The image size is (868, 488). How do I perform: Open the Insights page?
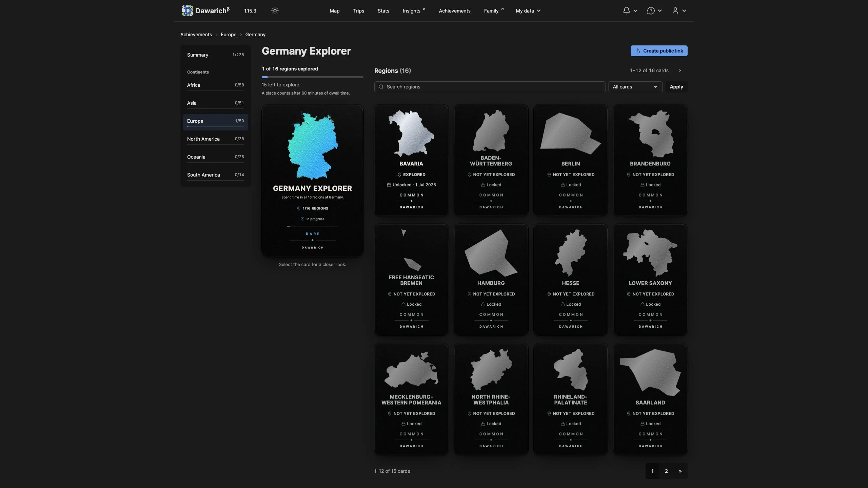point(414,11)
